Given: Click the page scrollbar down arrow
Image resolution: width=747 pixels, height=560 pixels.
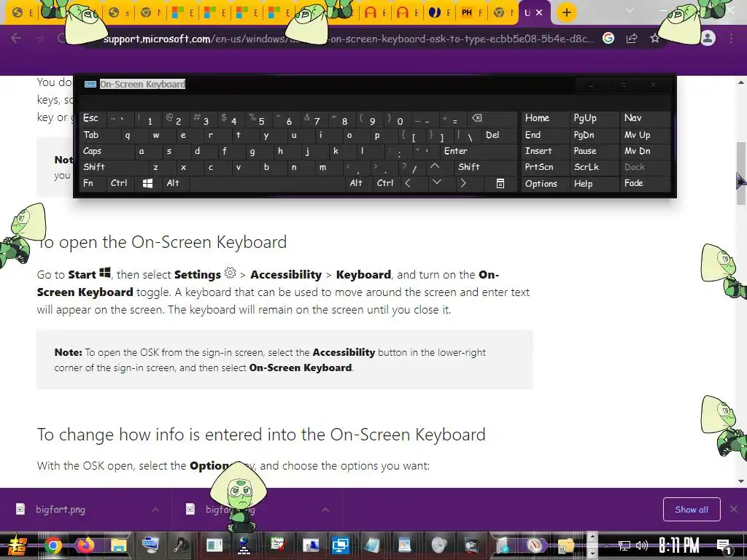Looking at the screenshot, I should click(741, 481).
